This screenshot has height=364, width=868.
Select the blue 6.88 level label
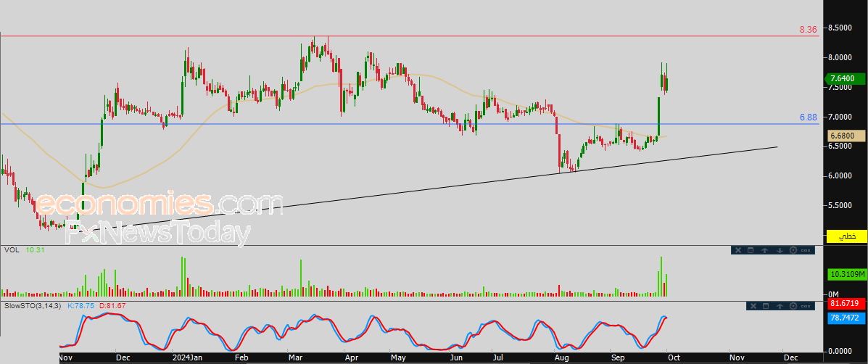809,117
